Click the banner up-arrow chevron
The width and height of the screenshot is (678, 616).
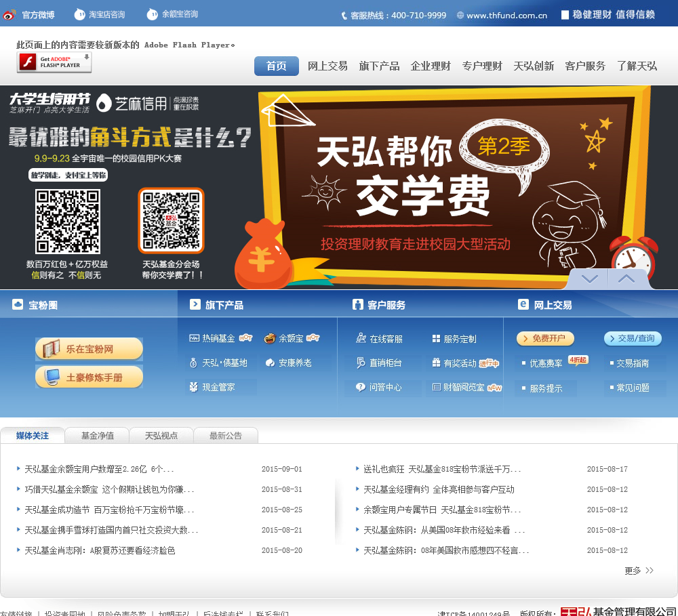pyautogui.click(x=626, y=279)
